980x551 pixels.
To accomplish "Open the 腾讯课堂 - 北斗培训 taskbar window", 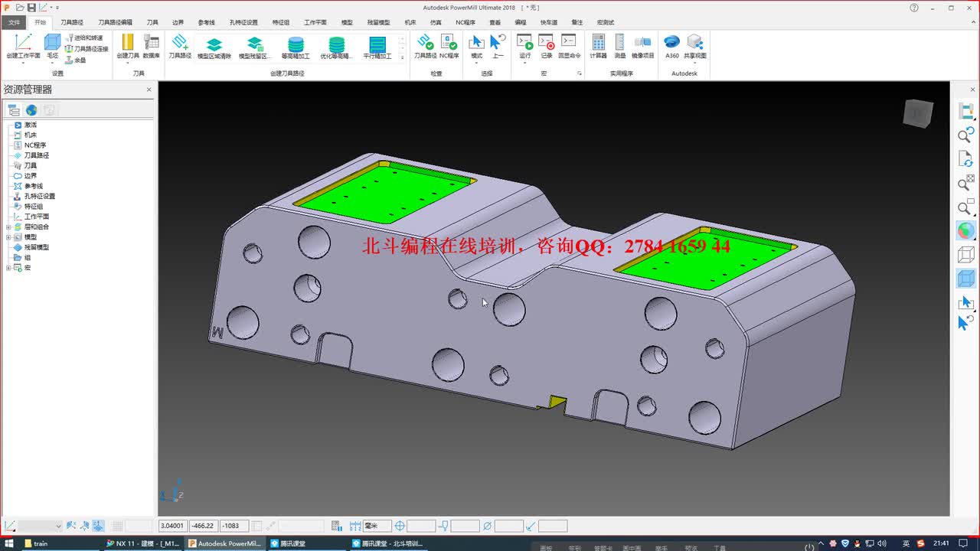I will click(388, 543).
